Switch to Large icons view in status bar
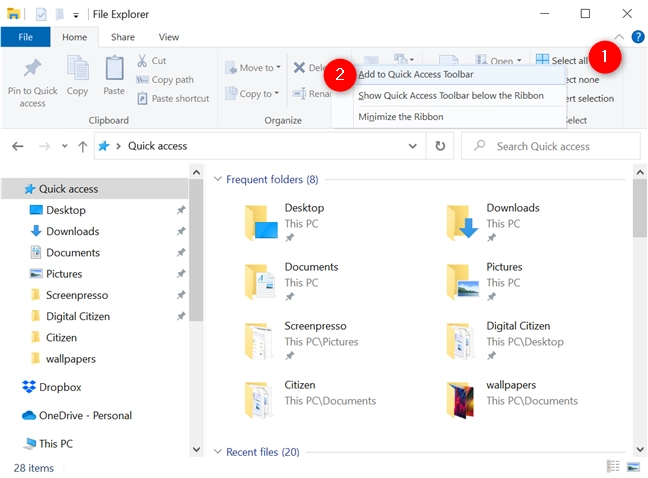Viewport: 648px width, 478px height. (634, 466)
